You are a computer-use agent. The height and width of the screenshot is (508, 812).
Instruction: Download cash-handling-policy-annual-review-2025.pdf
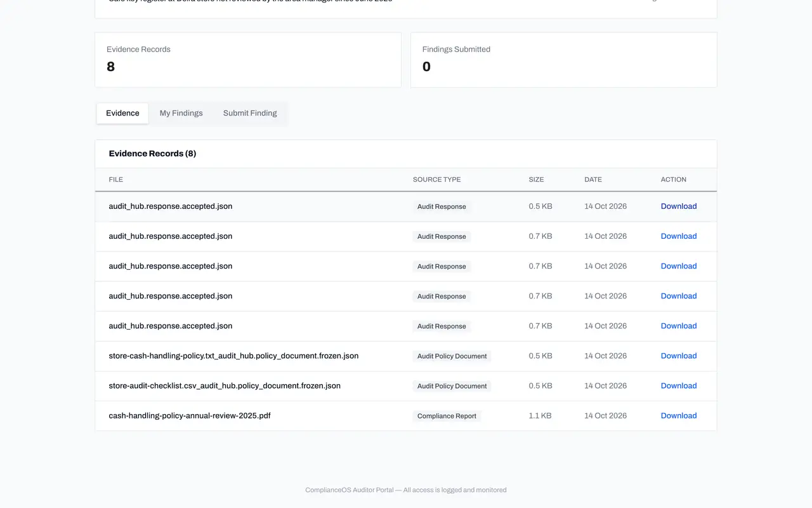(679, 415)
